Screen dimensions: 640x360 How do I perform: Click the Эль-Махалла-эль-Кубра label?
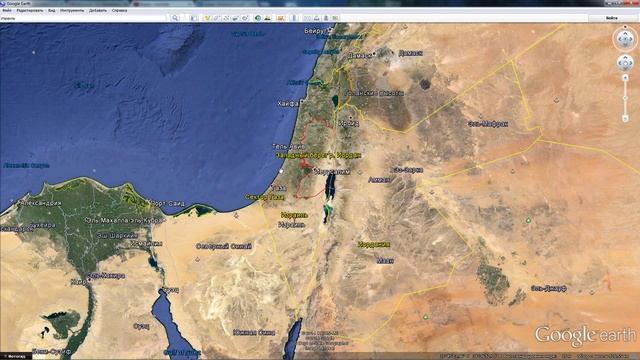124,220
